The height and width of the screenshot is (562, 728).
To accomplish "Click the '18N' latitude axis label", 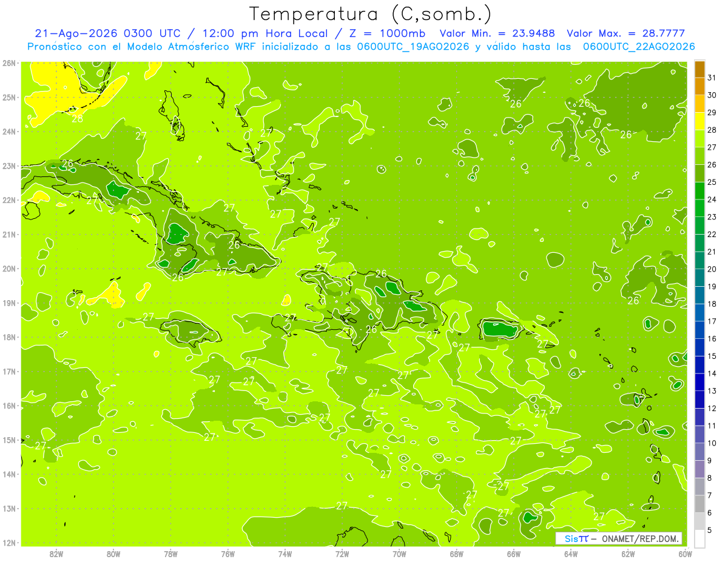I will click(9, 337).
